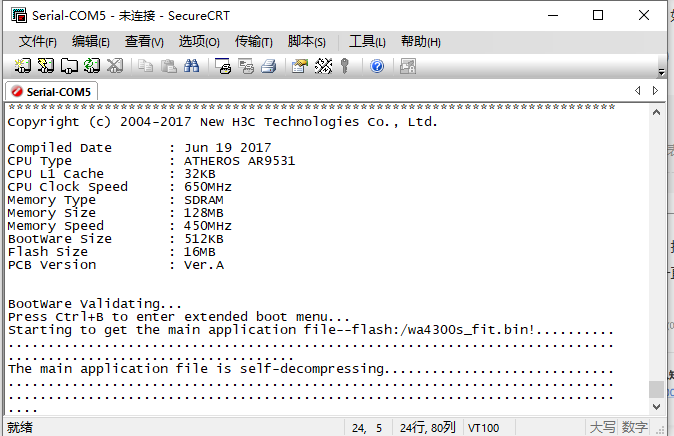Click the terminal scrollbar up arrow
674x436 pixels.
click(656, 113)
